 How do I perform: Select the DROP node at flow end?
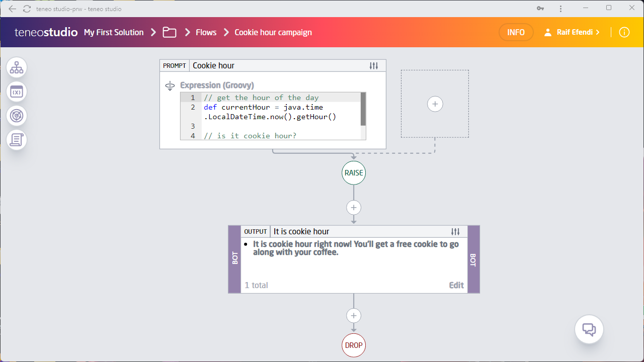pos(354,345)
